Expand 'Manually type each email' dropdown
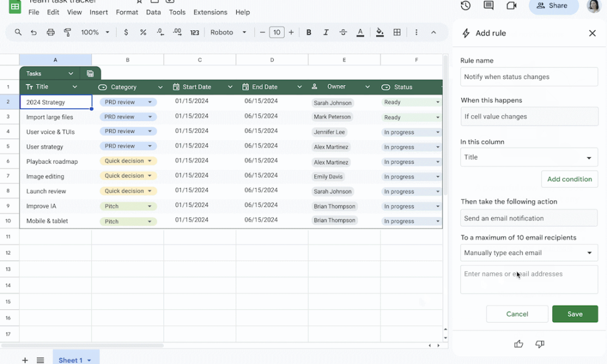The width and height of the screenshot is (607, 364). 529,253
